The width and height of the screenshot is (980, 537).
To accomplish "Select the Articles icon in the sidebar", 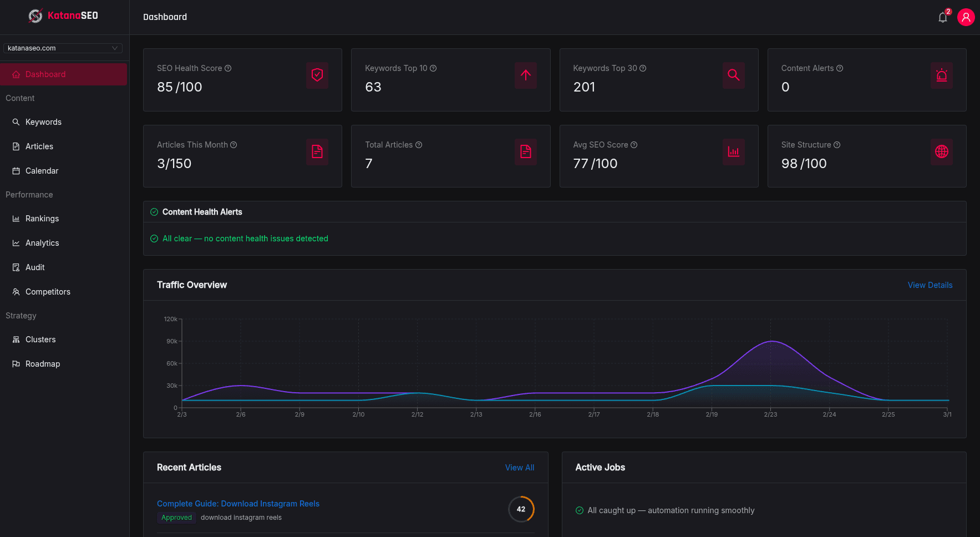I will coord(17,146).
